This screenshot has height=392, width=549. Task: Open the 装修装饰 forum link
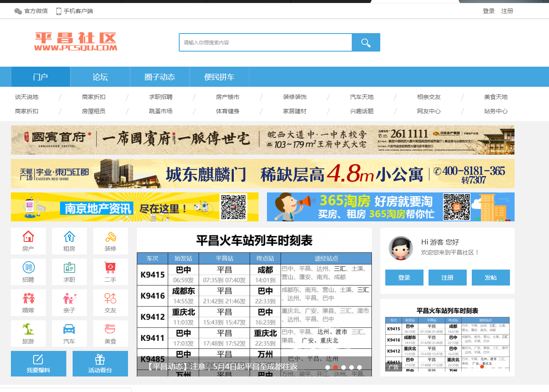[295, 97]
